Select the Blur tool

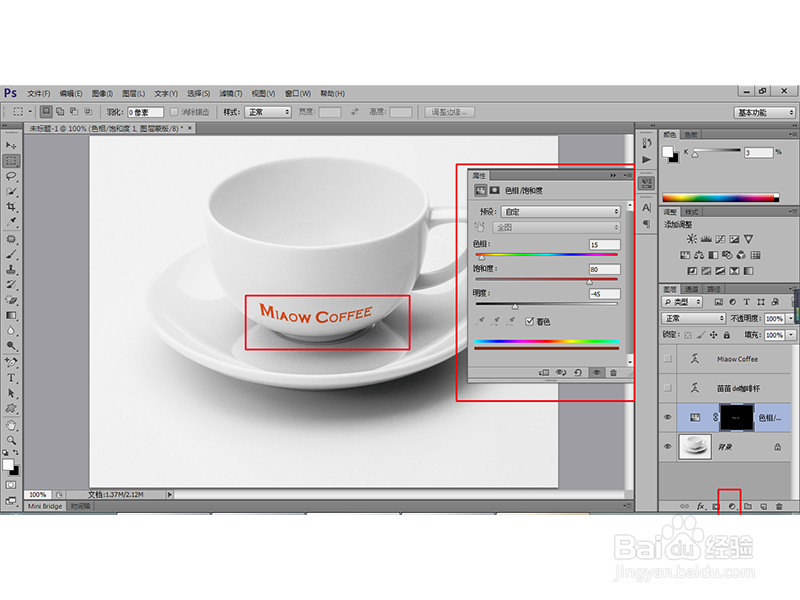point(11,331)
